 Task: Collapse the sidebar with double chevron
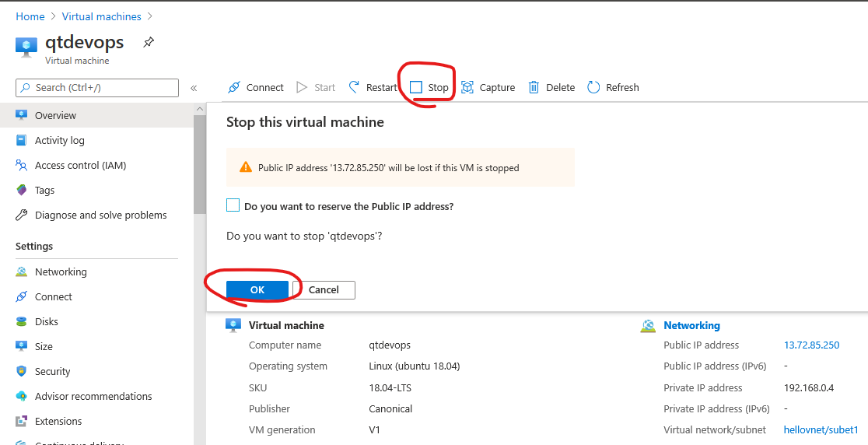pyautogui.click(x=194, y=88)
